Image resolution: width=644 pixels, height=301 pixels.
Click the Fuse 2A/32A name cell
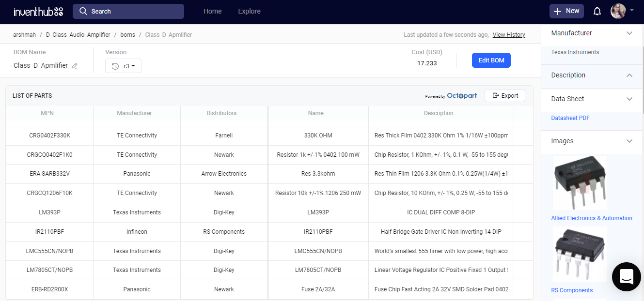(318, 289)
